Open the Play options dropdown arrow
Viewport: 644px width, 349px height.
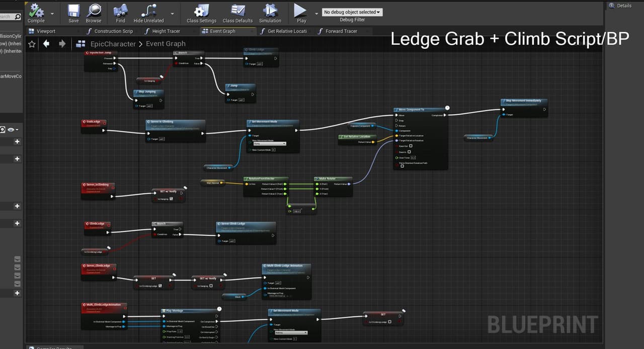click(316, 14)
